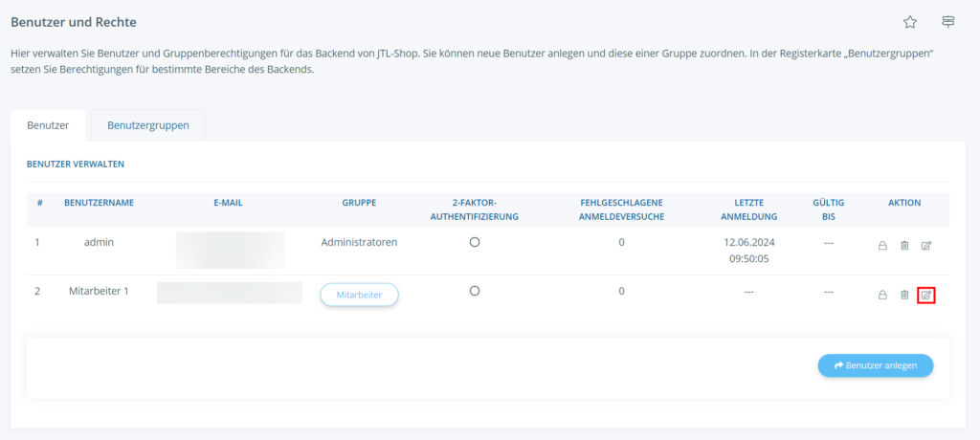Lock the Mitarbeiter 1 account
Viewport: 980px width, 440px height.
[882, 295]
